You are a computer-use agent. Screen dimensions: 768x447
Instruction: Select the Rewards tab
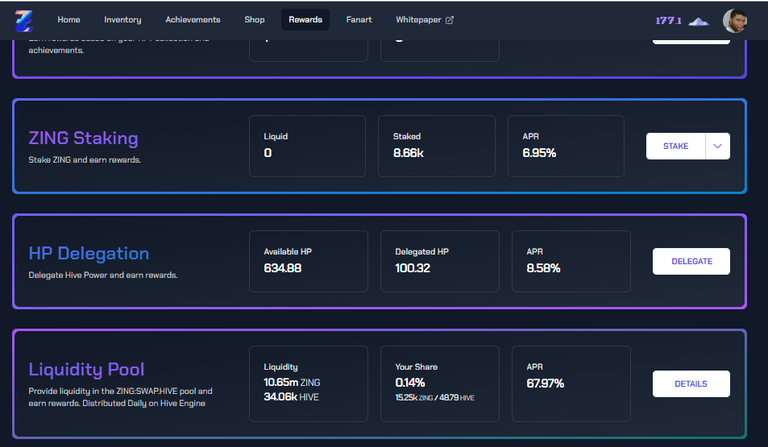pyautogui.click(x=305, y=20)
